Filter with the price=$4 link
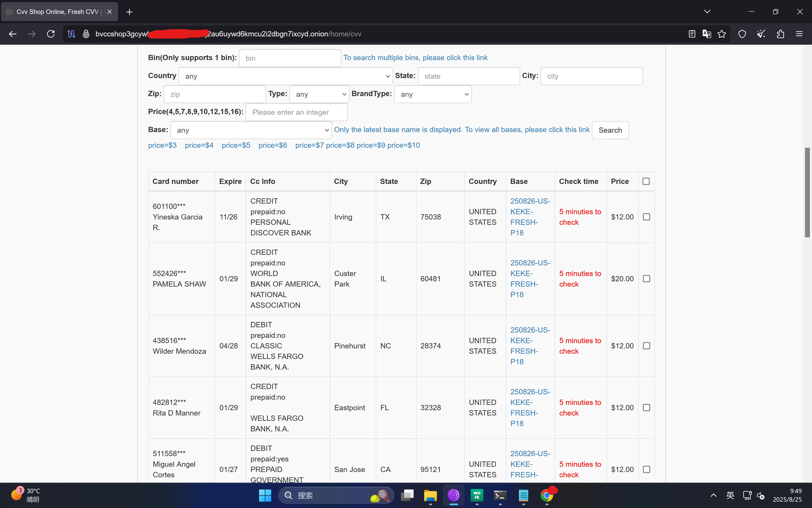The image size is (812, 508). click(199, 145)
